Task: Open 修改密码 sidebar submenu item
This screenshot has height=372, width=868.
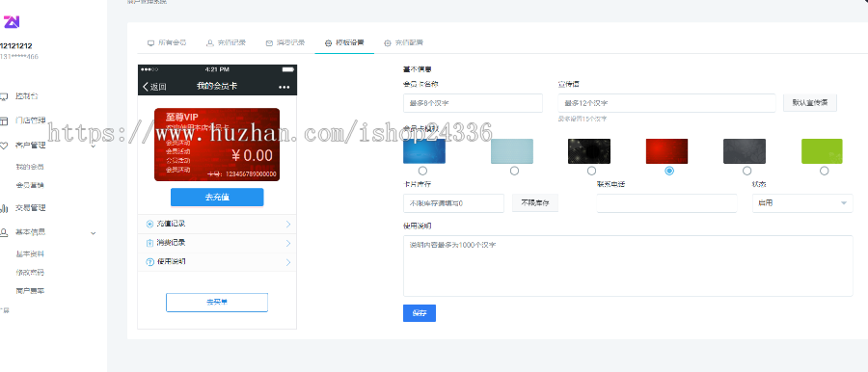Action: click(x=30, y=273)
